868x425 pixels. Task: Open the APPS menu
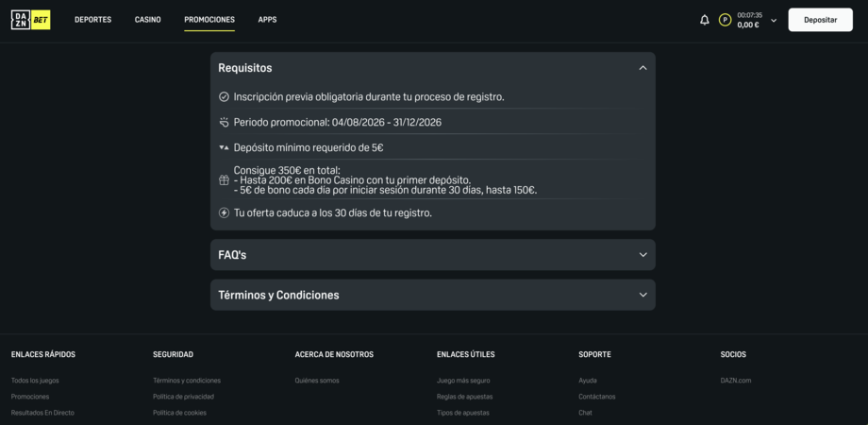(267, 20)
